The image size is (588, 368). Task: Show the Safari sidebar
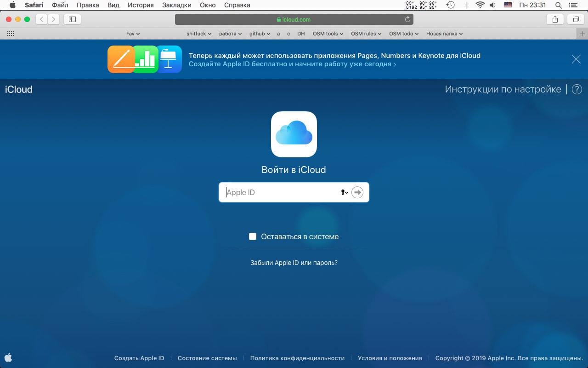pyautogui.click(x=72, y=19)
